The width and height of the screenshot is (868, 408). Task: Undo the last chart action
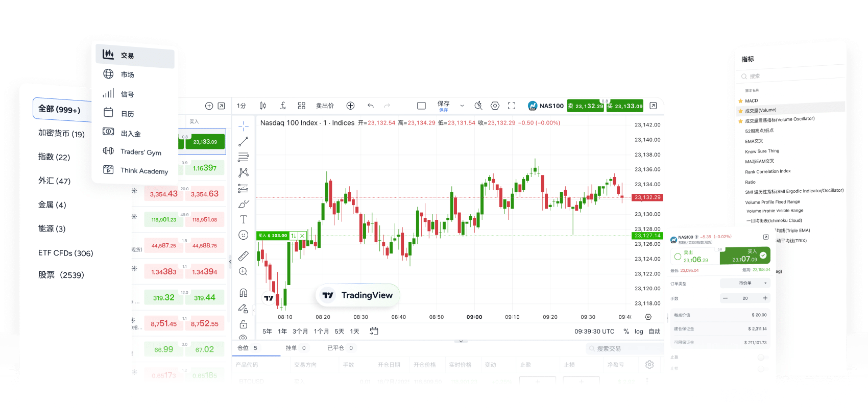371,106
